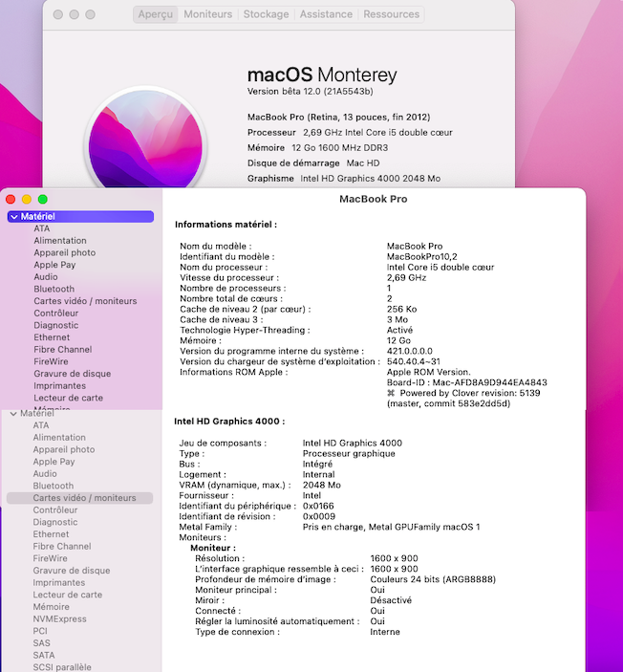Image resolution: width=623 pixels, height=672 pixels.
Task: Click the Powered by Clover revision line
Action: 463,393
